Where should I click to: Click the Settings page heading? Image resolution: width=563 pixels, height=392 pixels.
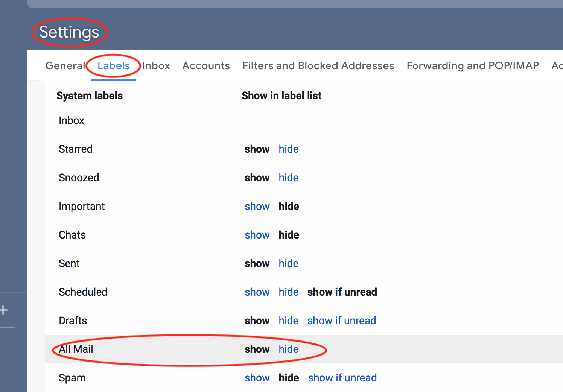tap(69, 32)
